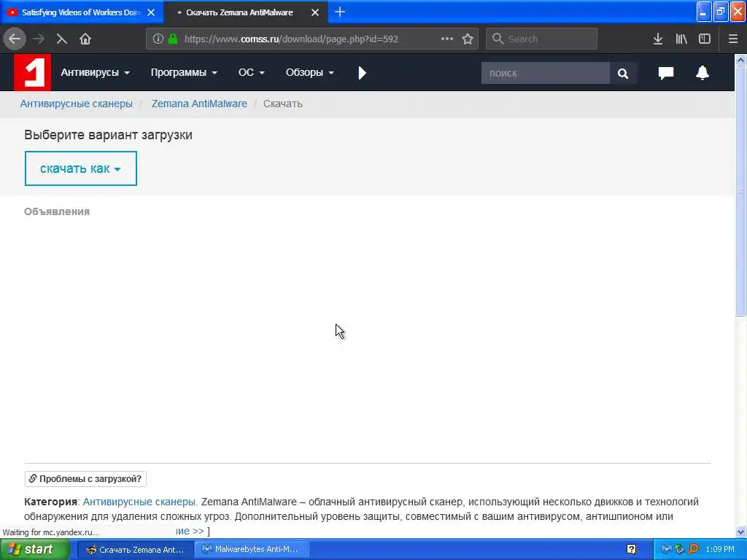
Task: Click the green shield tray icon
Action: click(x=679, y=550)
